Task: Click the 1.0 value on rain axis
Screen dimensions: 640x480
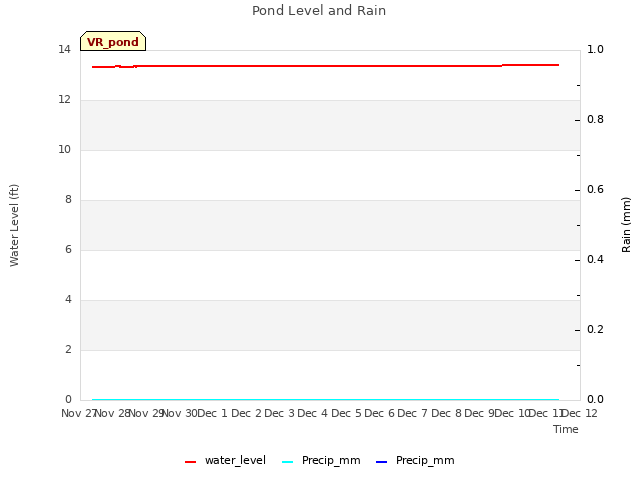Action: point(595,49)
